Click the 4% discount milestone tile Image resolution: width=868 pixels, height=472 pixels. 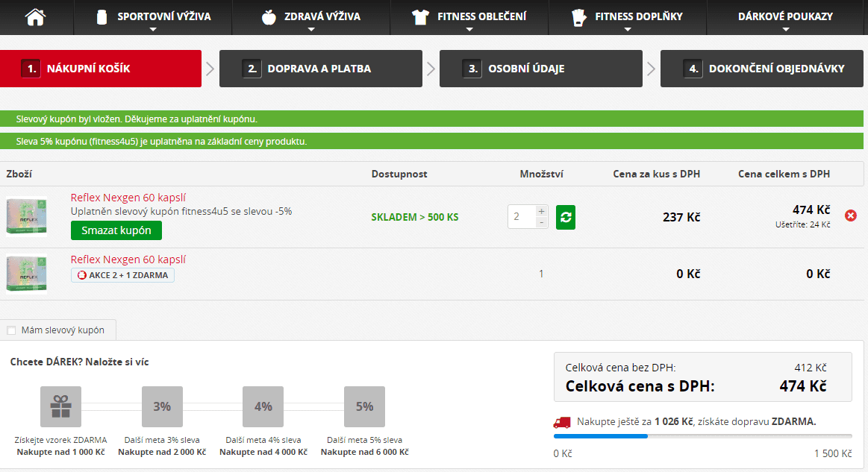263,406
